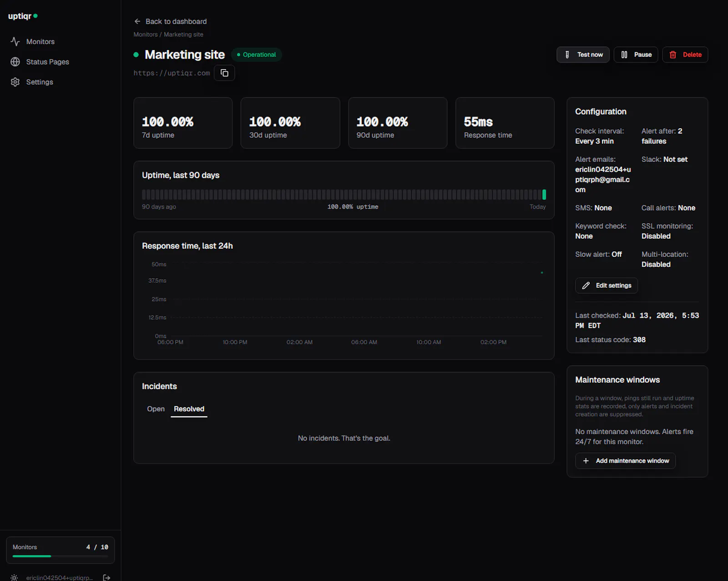This screenshot has height=581, width=728.
Task: Switch to Resolved incidents tab
Action: click(189, 409)
